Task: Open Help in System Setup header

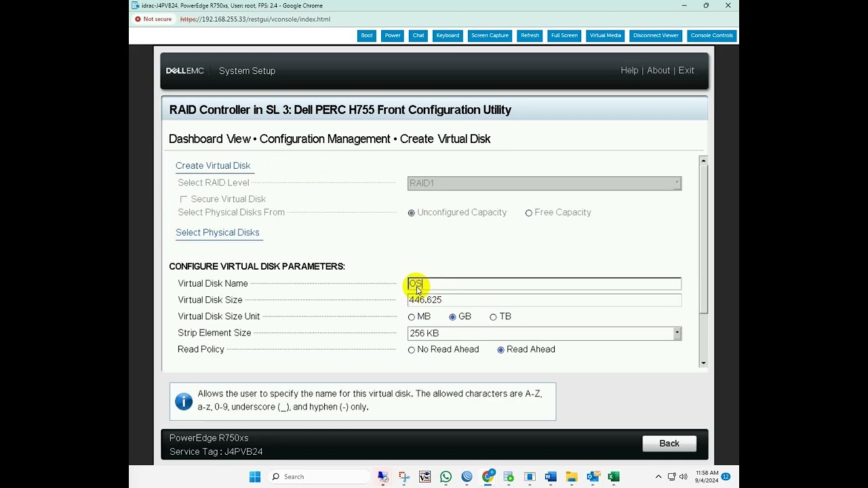Action: [629, 70]
